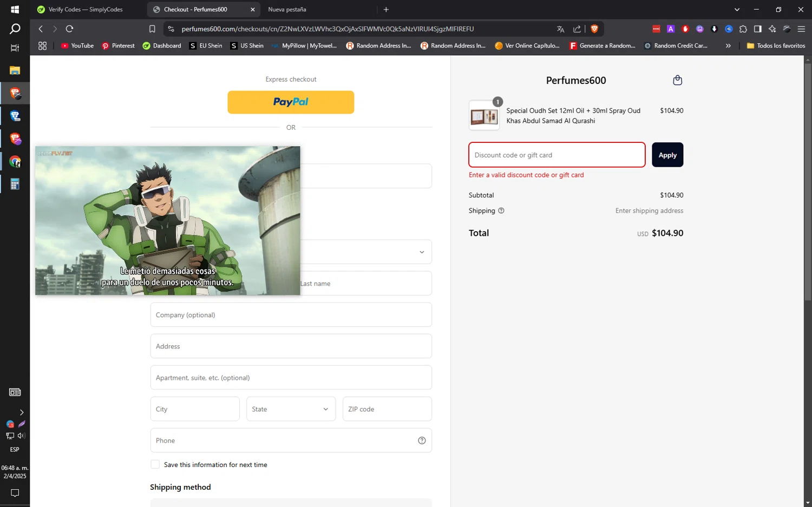Open the Random Credit Card bookmark
812x507 pixels.
tap(676, 46)
